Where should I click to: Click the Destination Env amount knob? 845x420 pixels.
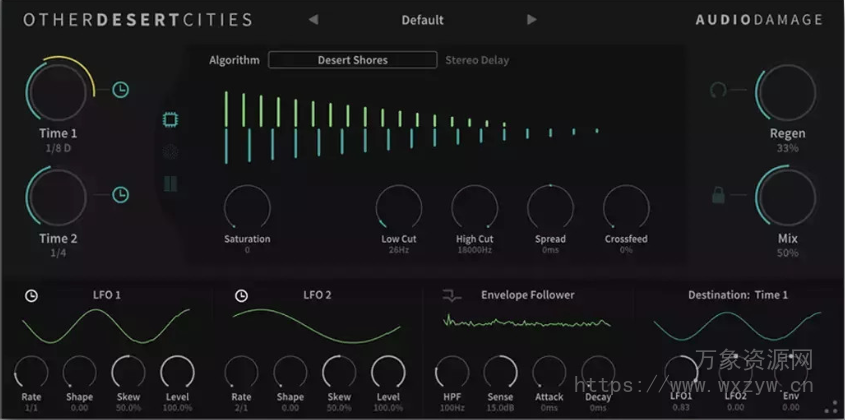point(791,372)
